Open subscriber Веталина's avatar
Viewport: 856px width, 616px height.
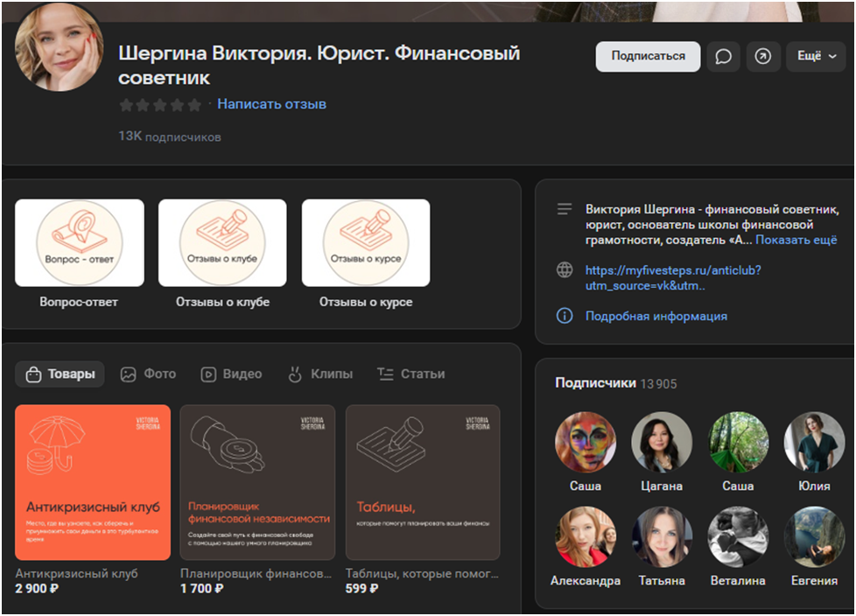click(738, 537)
